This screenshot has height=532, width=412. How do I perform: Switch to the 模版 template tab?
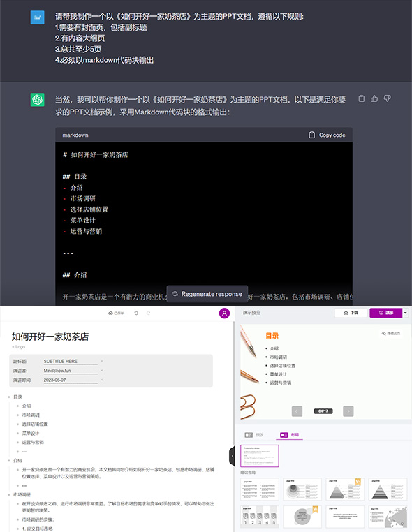pos(254,435)
